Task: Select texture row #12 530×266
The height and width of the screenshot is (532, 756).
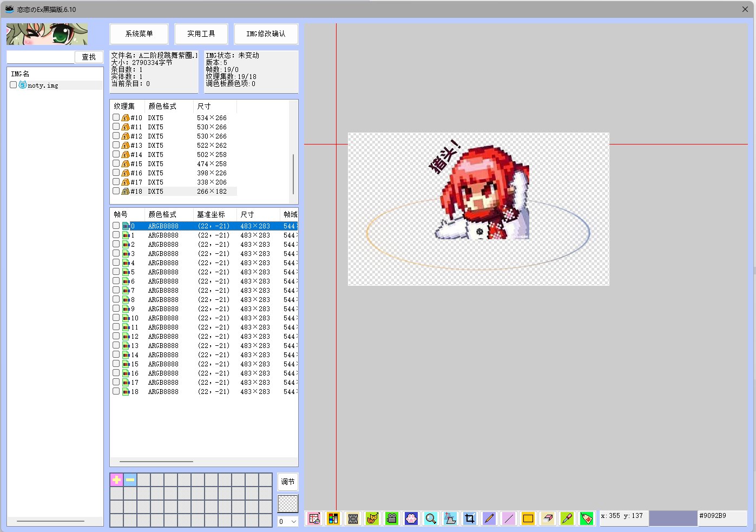Action: [174, 136]
